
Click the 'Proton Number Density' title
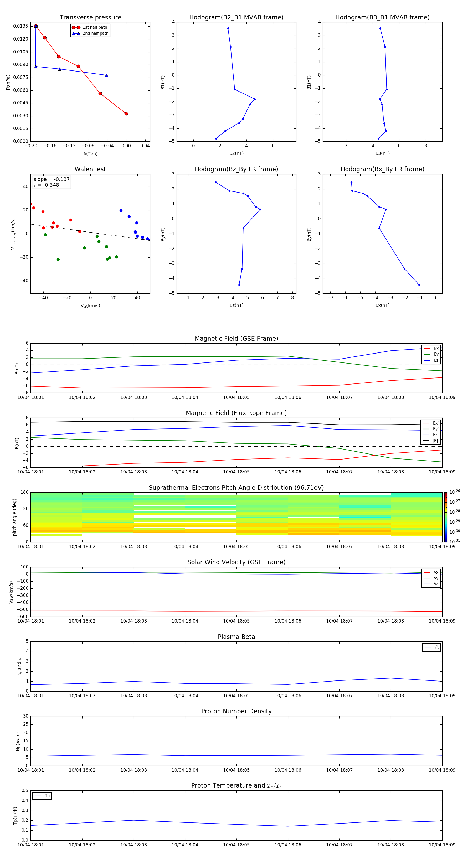pyautogui.click(x=236, y=711)
